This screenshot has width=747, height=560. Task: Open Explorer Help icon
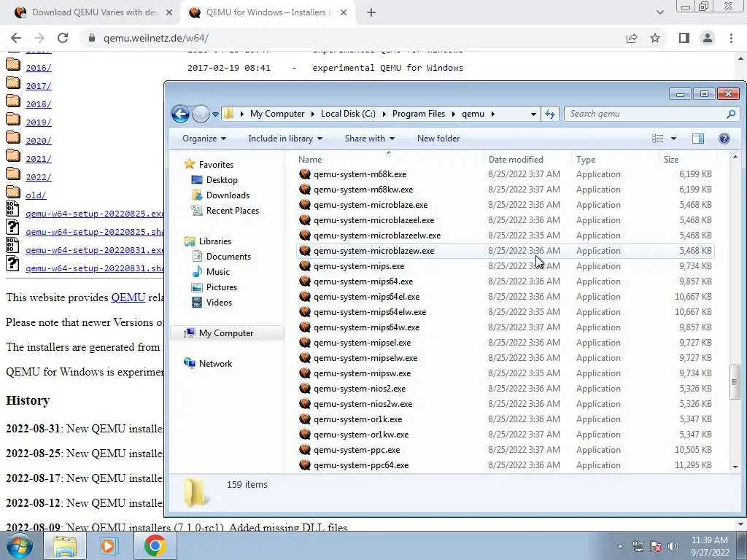pyautogui.click(x=724, y=139)
